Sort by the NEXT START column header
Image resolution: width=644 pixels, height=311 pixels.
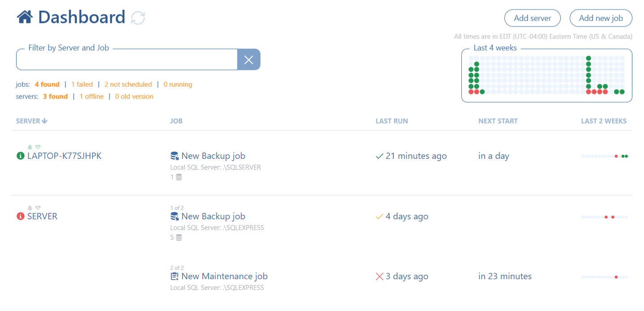click(498, 120)
